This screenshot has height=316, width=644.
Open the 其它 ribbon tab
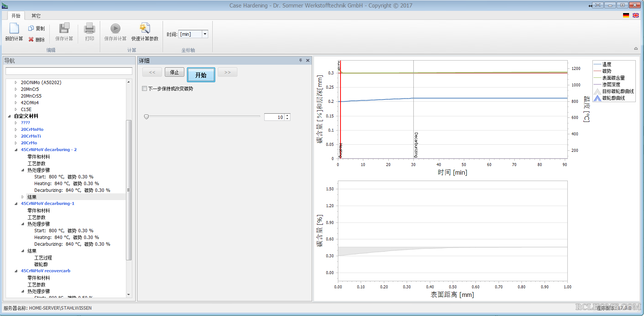click(36, 16)
